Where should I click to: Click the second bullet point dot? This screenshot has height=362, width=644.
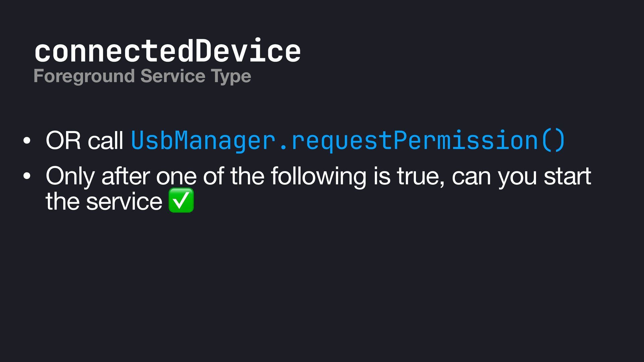tap(27, 176)
